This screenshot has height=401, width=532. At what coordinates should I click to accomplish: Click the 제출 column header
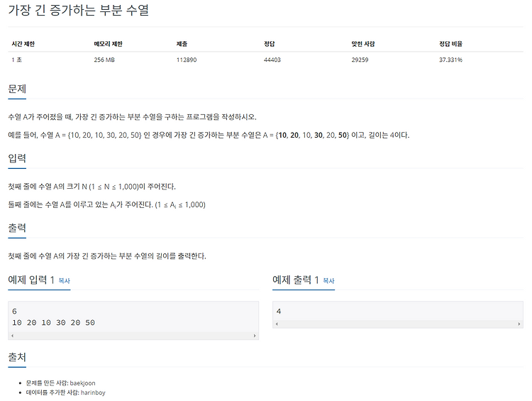click(x=182, y=44)
